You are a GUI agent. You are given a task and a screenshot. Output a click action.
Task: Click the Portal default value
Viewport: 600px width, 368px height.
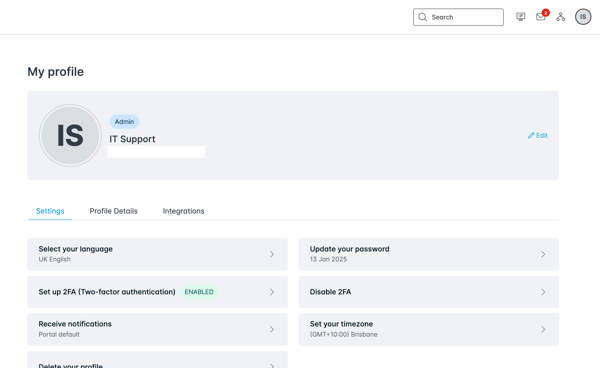(x=59, y=334)
